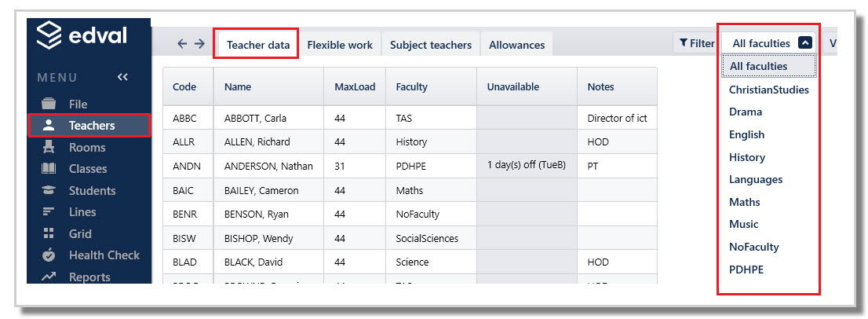
Task: Collapse the sidebar menu with double chevron
Action: click(122, 77)
